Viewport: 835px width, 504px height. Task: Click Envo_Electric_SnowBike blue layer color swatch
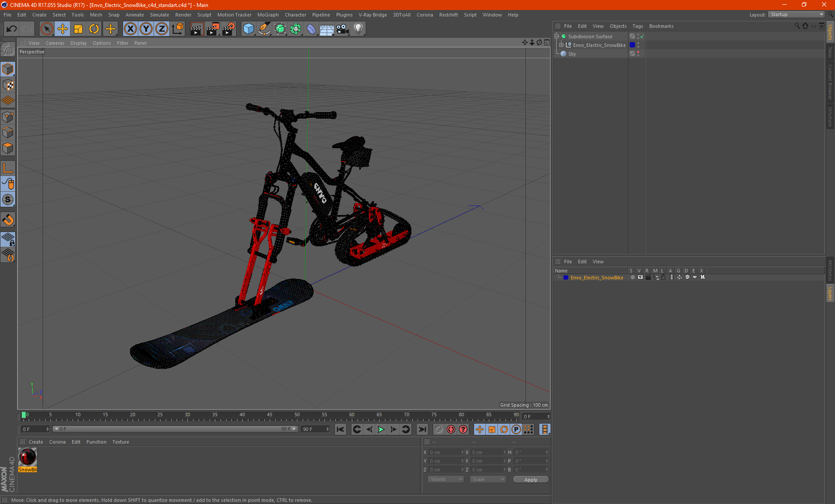click(x=632, y=45)
